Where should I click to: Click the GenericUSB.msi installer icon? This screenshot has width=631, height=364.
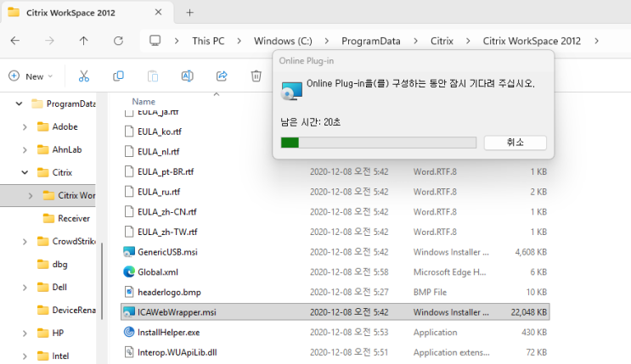point(129,252)
